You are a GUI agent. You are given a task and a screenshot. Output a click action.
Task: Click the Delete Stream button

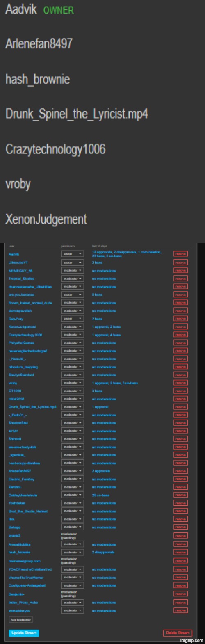[x=178, y=633]
